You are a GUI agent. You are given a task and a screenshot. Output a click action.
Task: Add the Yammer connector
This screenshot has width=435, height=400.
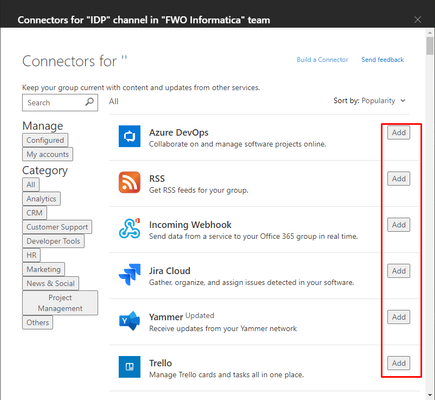tap(399, 317)
